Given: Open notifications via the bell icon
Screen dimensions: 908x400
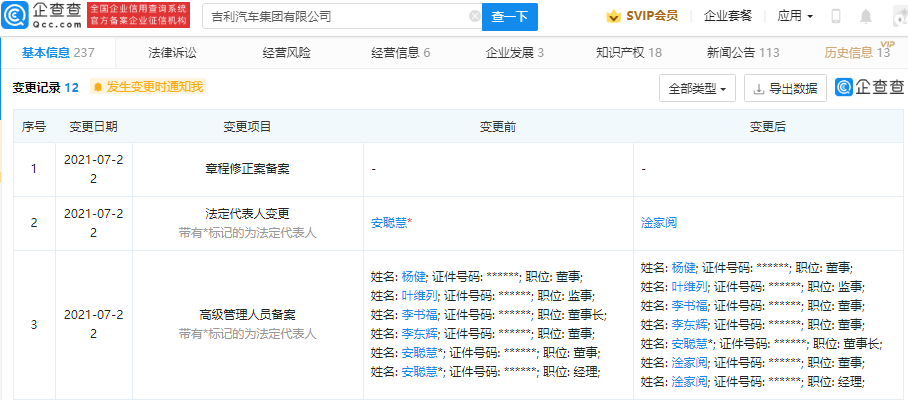Looking at the screenshot, I should pos(865,17).
